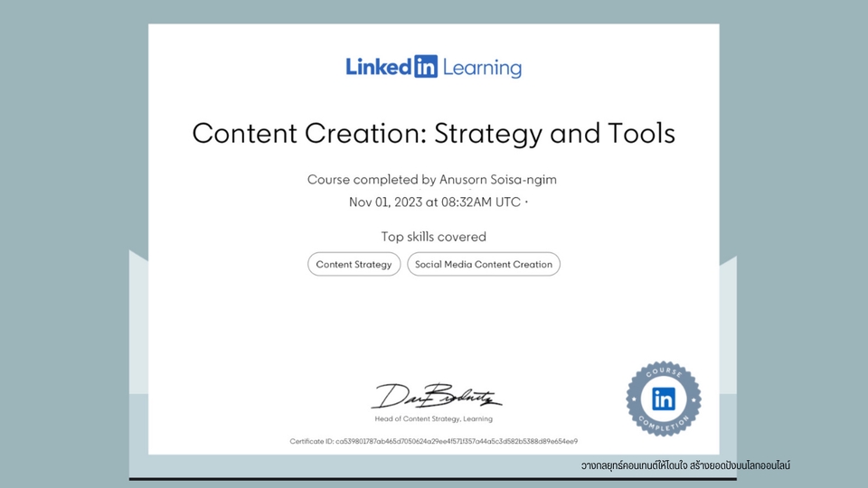The height and width of the screenshot is (488, 868).
Task: Click the LinkedIn Learning logo
Action: 433,67
